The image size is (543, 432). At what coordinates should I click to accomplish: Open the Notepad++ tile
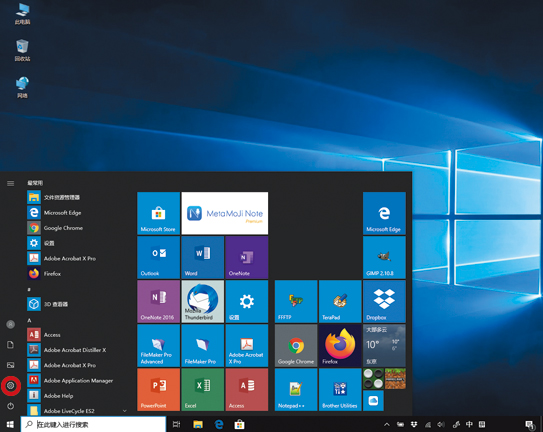(296, 389)
